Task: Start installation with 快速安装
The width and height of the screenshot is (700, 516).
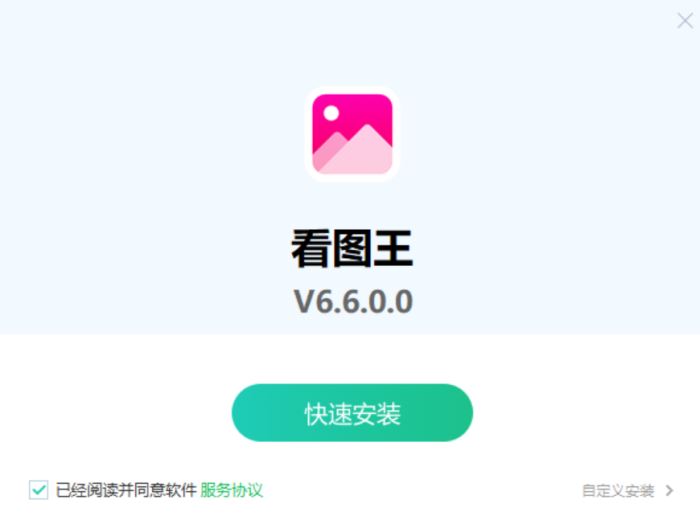Action: point(352,413)
